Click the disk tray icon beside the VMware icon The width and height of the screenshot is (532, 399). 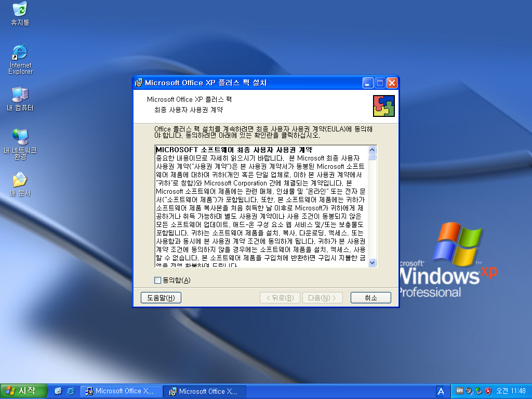469,391
